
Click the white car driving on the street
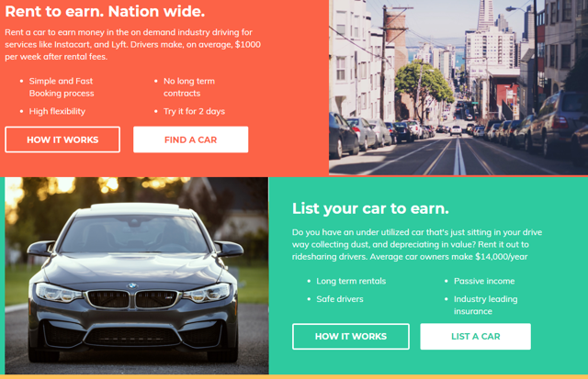[x=456, y=130]
